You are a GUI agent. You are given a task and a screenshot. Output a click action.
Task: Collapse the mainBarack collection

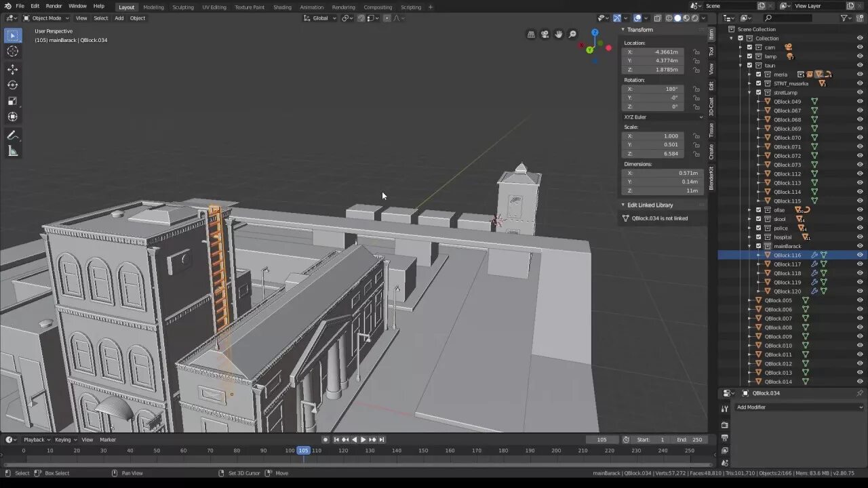point(750,246)
